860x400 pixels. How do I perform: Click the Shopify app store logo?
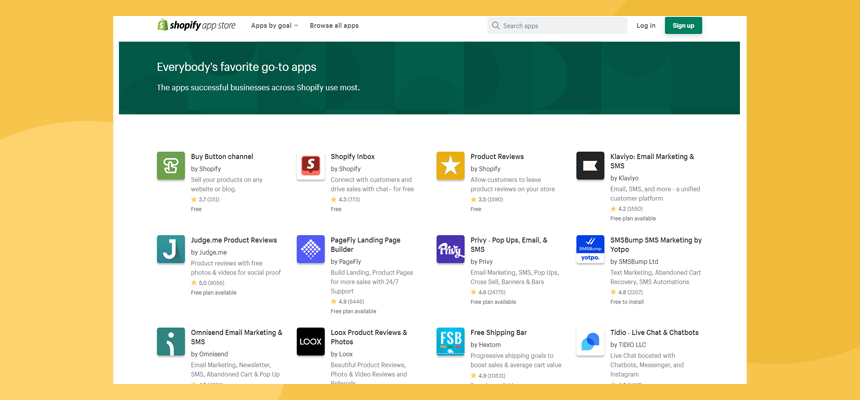pos(196,25)
